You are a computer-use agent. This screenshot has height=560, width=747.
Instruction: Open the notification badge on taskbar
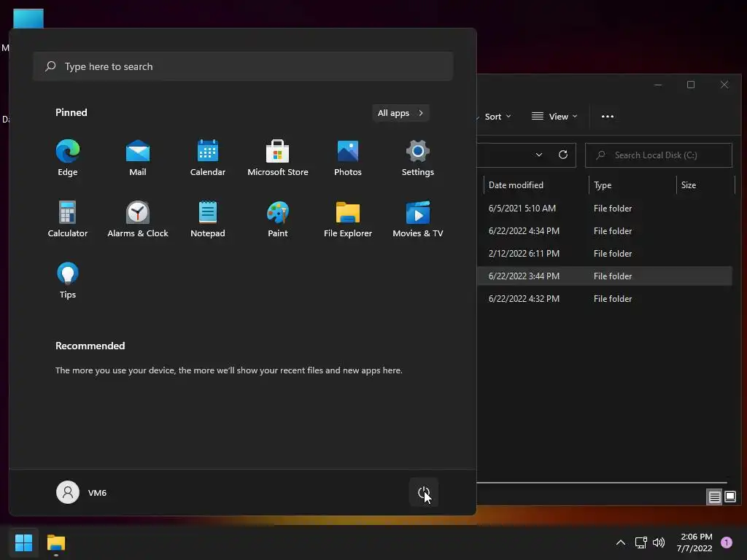(727, 542)
